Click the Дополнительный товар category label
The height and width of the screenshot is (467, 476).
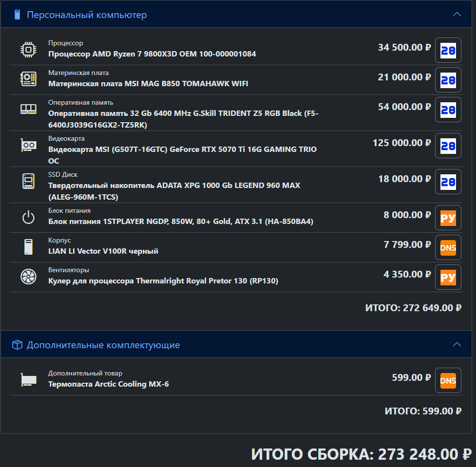coord(85,373)
